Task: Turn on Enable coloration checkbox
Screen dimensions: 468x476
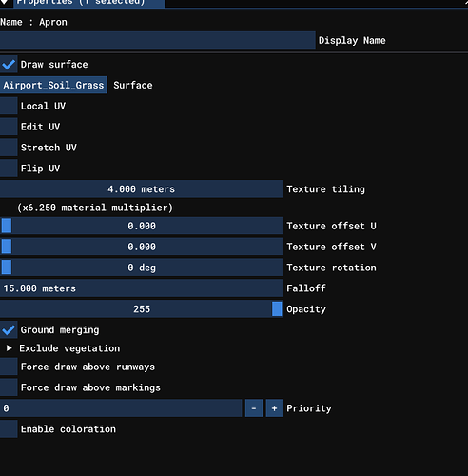Action: point(9,429)
